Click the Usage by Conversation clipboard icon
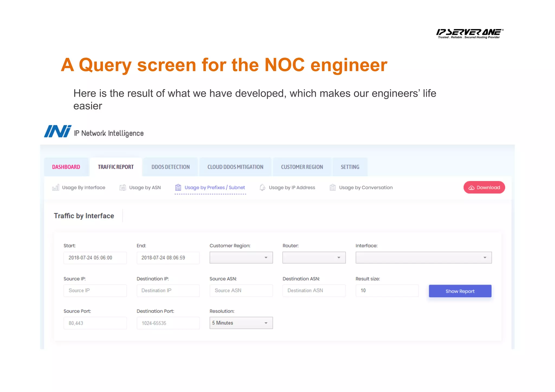The height and width of the screenshot is (392, 555). pyautogui.click(x=333, y=187)
